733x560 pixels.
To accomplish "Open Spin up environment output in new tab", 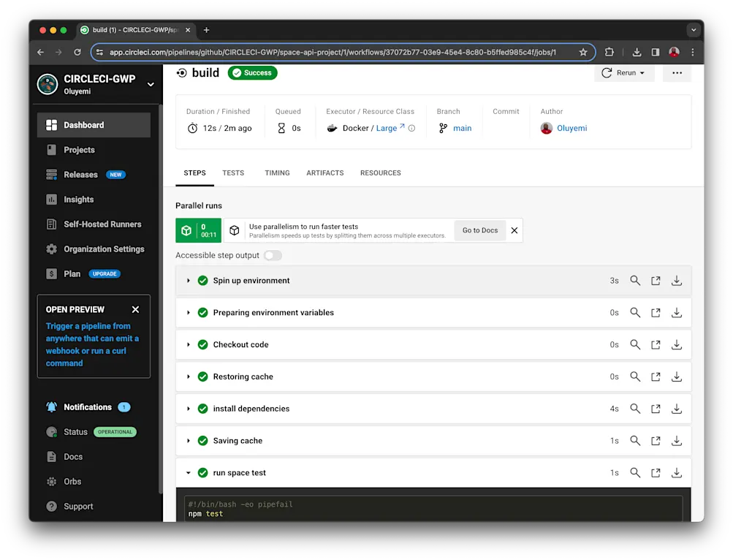I will (656, 280).
